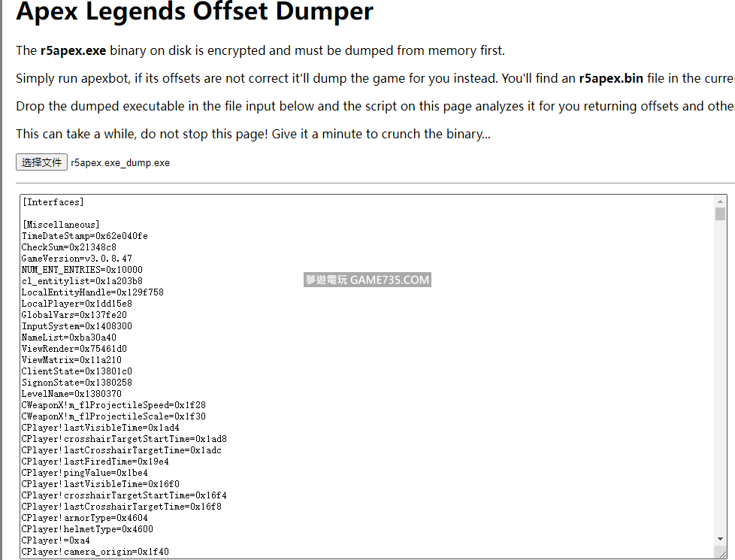Viewport: 735px width, 560px height.
Task: Click the scroll up arrow of textarea
Action: (721, 201)
